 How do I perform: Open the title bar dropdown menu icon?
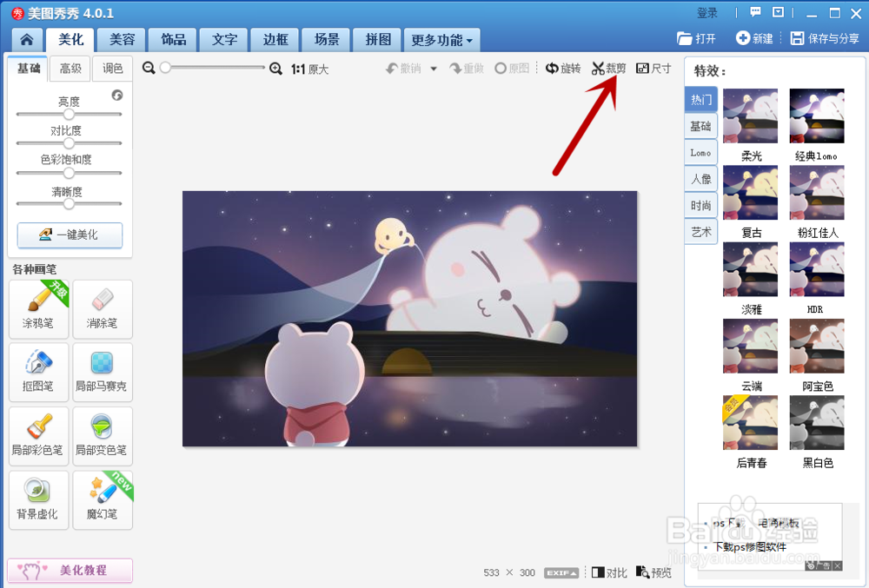point(778,12)
